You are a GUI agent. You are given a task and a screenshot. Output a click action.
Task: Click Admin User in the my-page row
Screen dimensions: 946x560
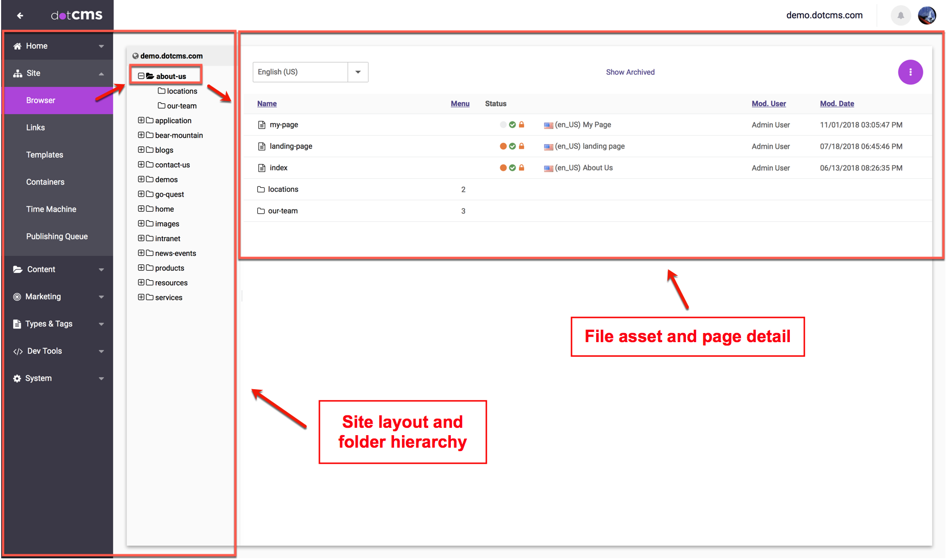(771, 125)
